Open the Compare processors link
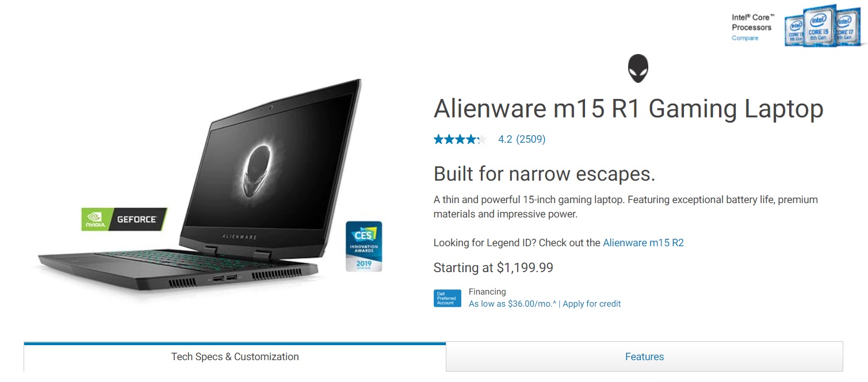 [745, 38]
